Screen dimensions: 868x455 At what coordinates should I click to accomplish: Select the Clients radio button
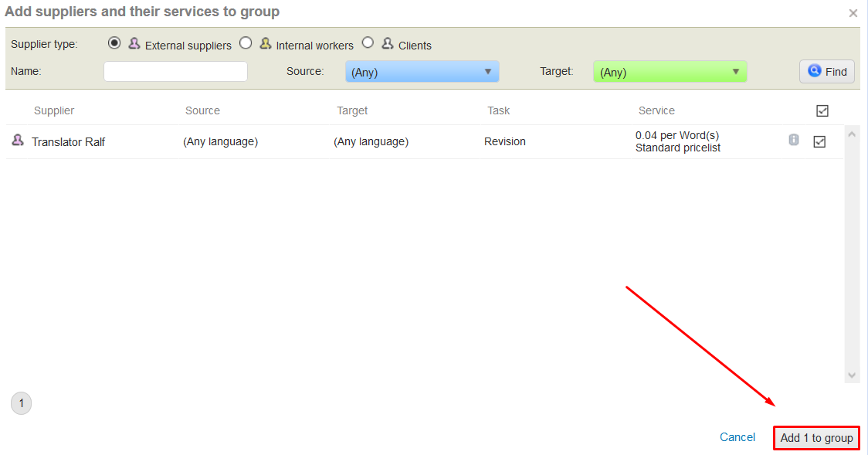click(x=368, y=43)
